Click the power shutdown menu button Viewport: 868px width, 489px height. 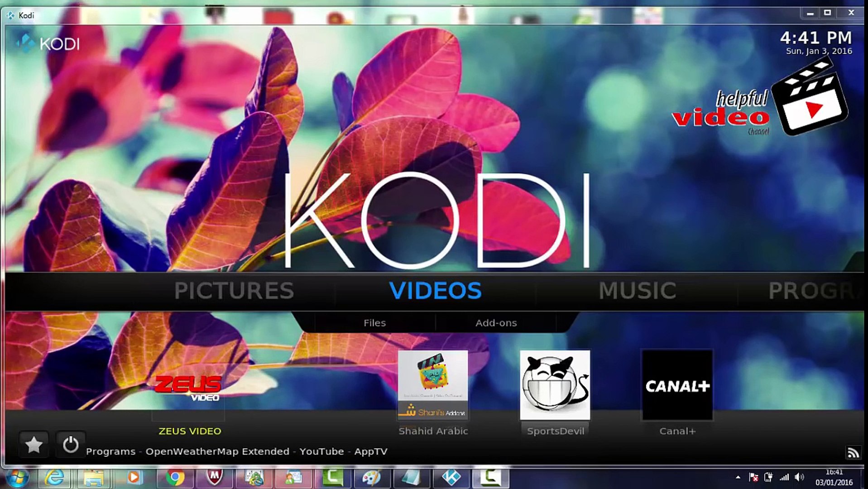point(71,445)
